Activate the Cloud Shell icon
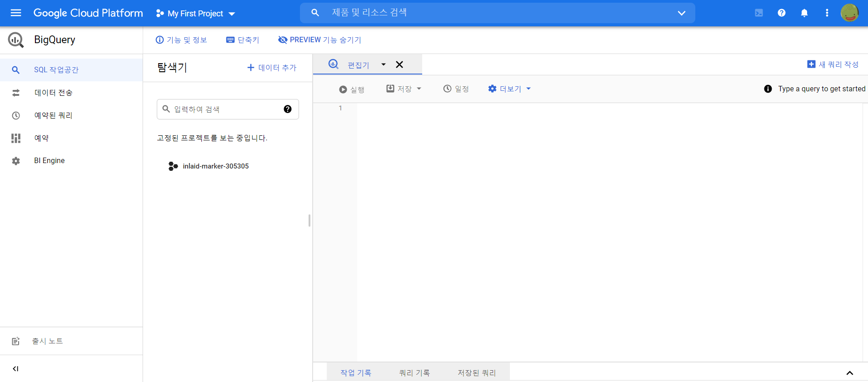 pyautogui.click(x=759, y=13)
